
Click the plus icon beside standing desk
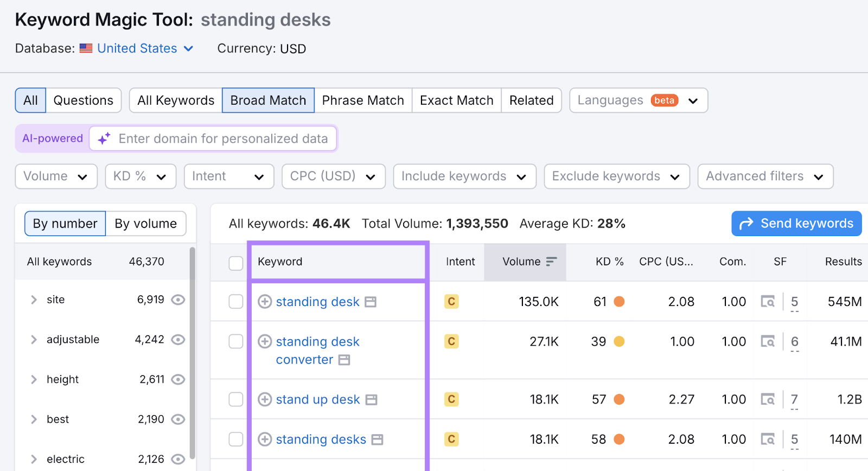click(265, 302)
